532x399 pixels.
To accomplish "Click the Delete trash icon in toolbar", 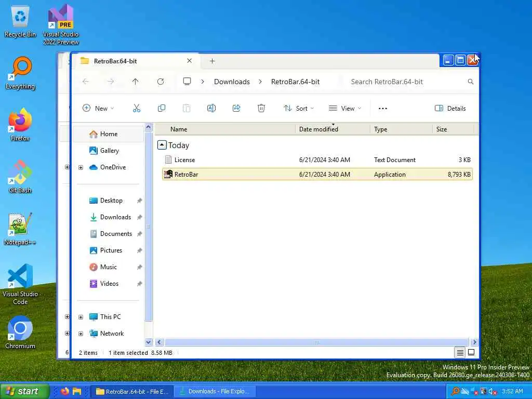I will (x=261, y=108).
